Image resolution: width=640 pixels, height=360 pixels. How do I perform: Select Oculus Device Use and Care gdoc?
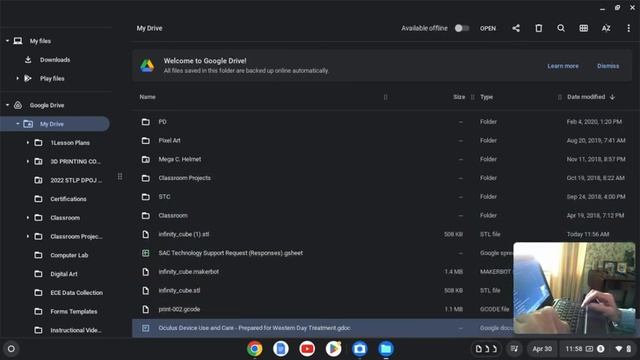point(322,328)
